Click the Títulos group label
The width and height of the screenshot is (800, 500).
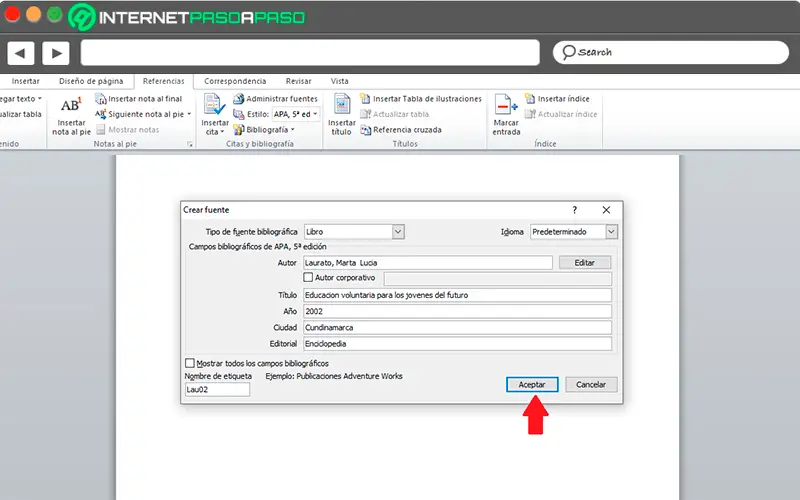[x=405, y=144]
